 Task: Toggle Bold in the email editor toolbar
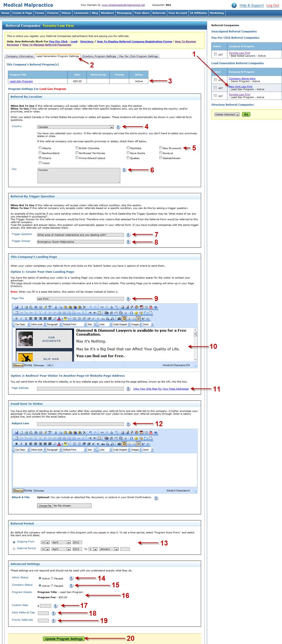(17, 444)
